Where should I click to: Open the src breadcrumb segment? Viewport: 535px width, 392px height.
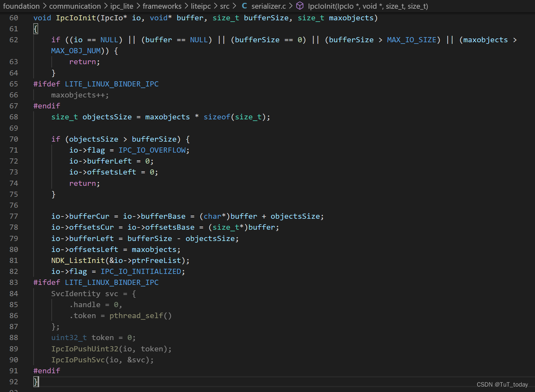pos(225,6)
